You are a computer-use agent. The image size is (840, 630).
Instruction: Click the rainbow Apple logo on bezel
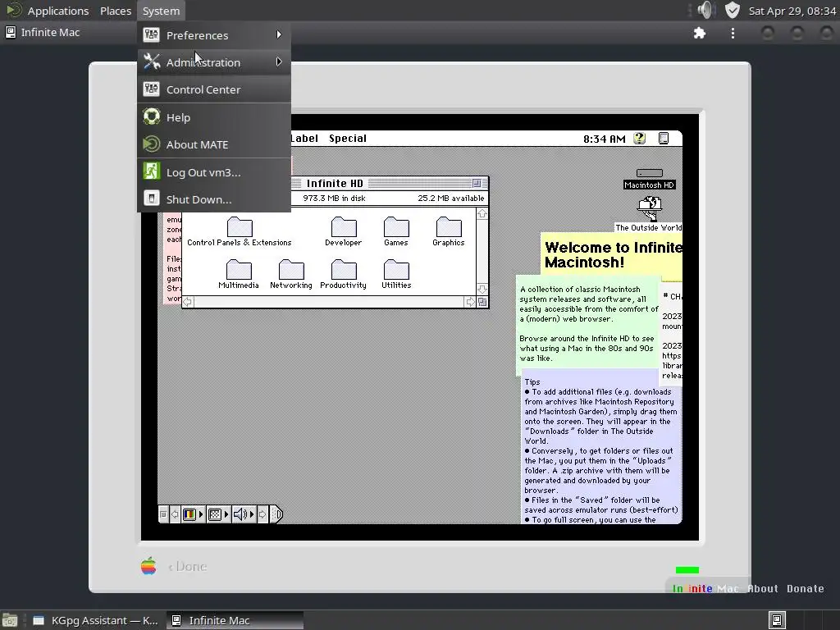[148, 566]
